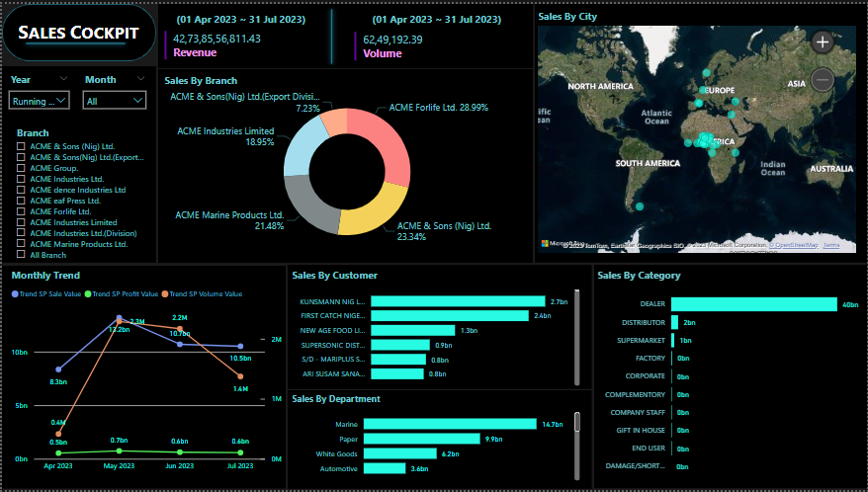Image resolution: width=868 pixels, height=492 pixels.
Task: Tick the ACME Group. checkbox
Action: pos(21,168)
